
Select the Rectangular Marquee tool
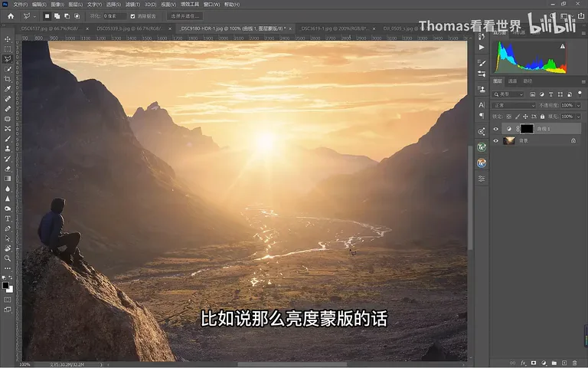coord(8,49)
